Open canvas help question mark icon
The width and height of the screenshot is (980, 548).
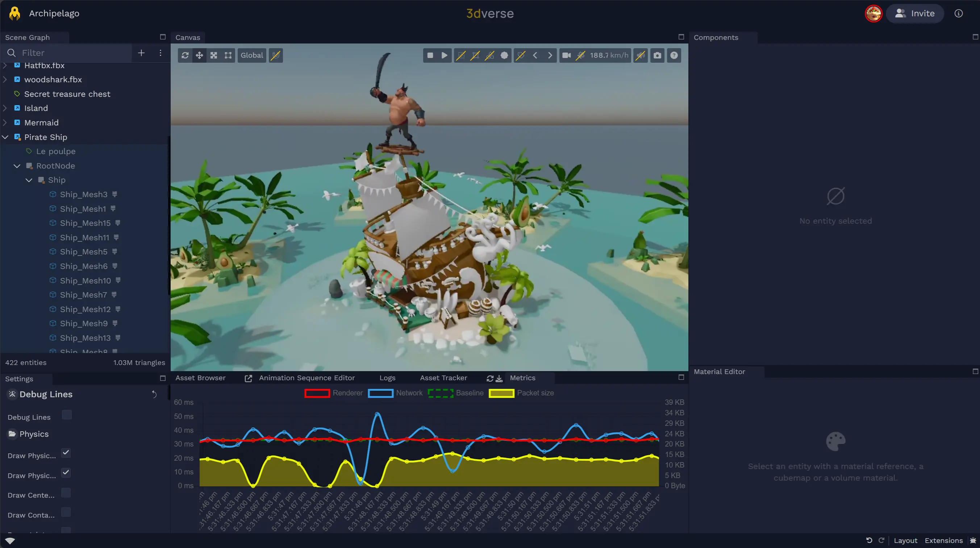674,55
